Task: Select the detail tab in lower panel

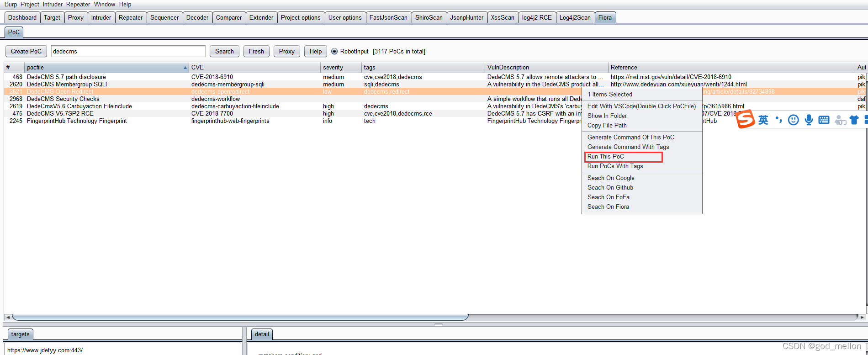Action: [x=262, y=334]
